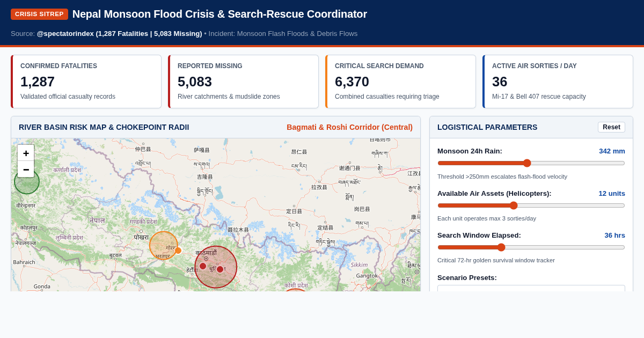644x338 pixels.
Task: Click 'Each unit operates max 3 sorties/day' note
Action: tap(487, 218)
